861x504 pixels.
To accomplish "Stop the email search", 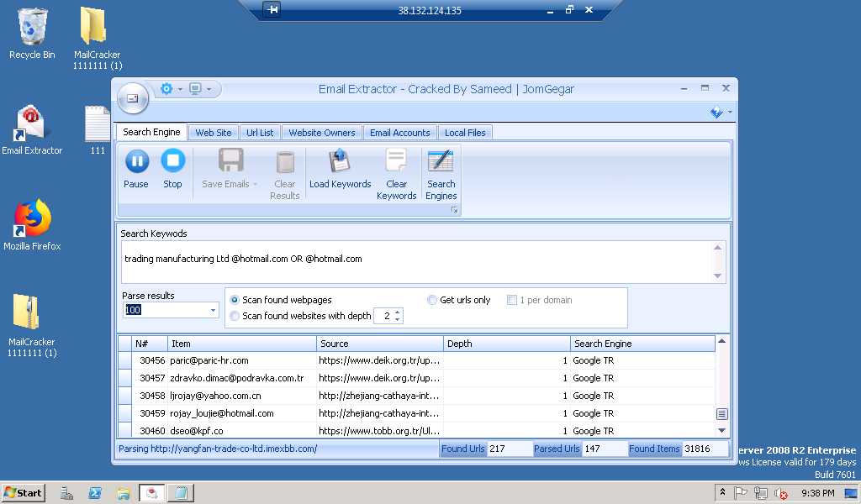I will click(x=173, y=169).
